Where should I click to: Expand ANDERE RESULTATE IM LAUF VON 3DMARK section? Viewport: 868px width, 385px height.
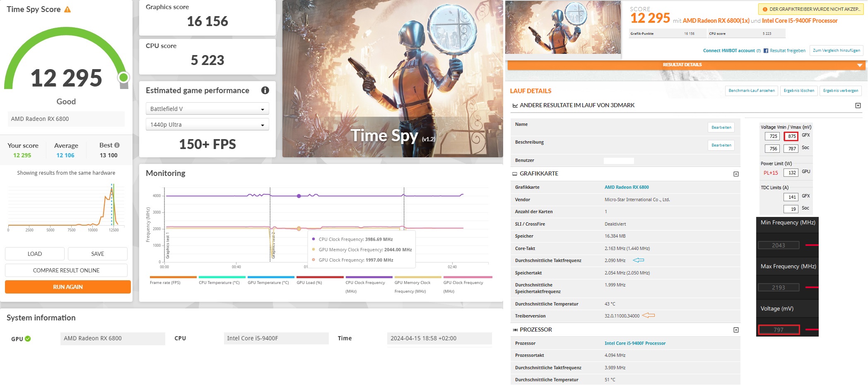(858, 106)
